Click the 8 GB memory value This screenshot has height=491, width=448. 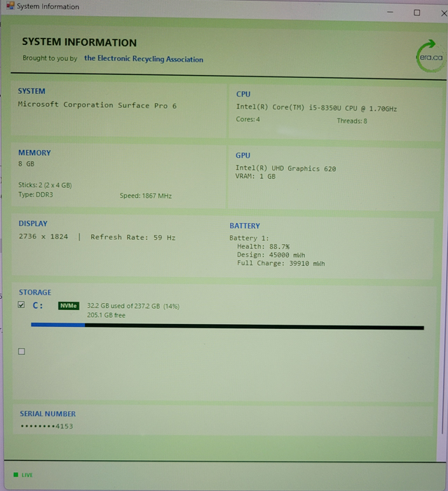coord(27,163)
